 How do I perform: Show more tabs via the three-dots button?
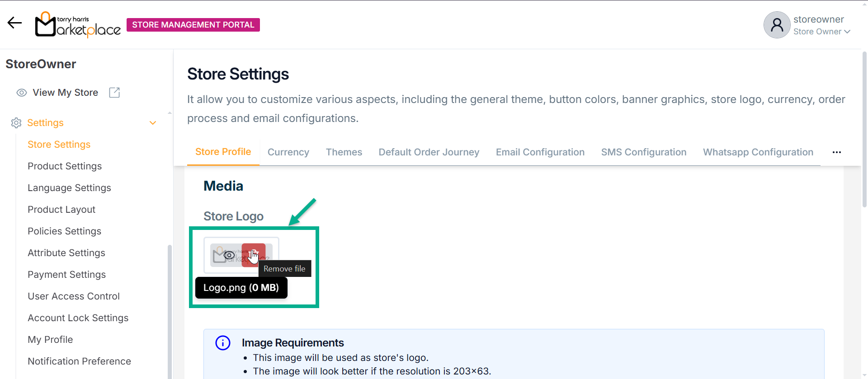(836, 152)
